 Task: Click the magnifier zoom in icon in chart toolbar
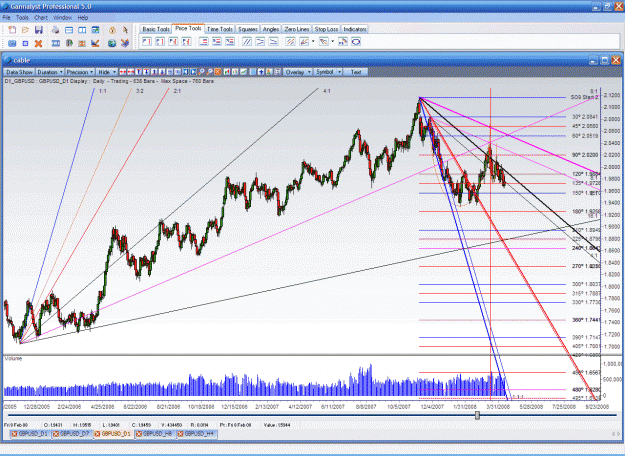pos(202,72)
